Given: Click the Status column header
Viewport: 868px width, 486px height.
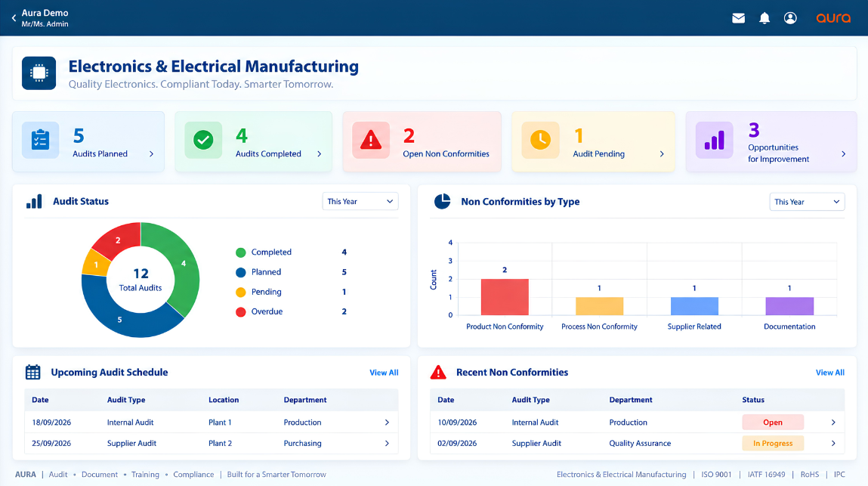Looking at the screenshot, I should tap(753, 400).
